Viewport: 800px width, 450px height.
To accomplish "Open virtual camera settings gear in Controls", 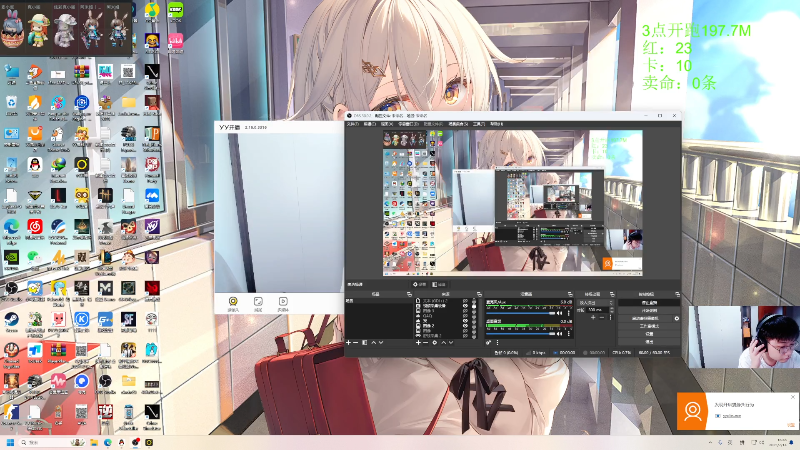I will [677, 318].
